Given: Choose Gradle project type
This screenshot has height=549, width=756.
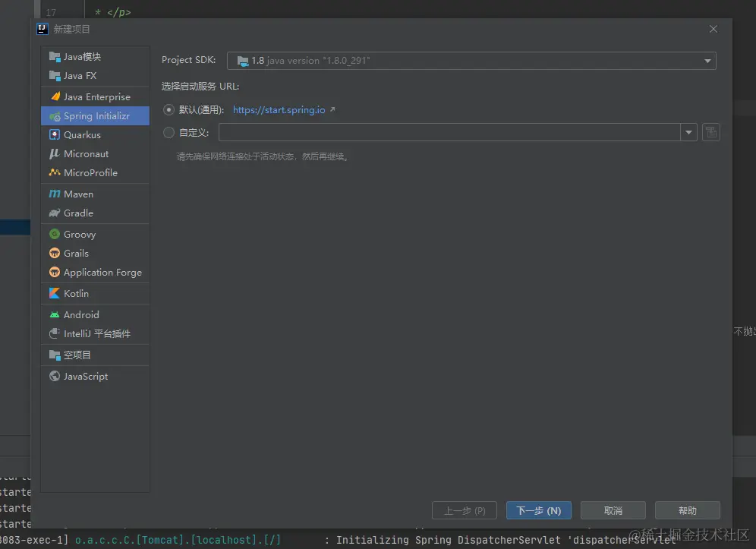Looking at the screenshot, I should coord(95,213).
